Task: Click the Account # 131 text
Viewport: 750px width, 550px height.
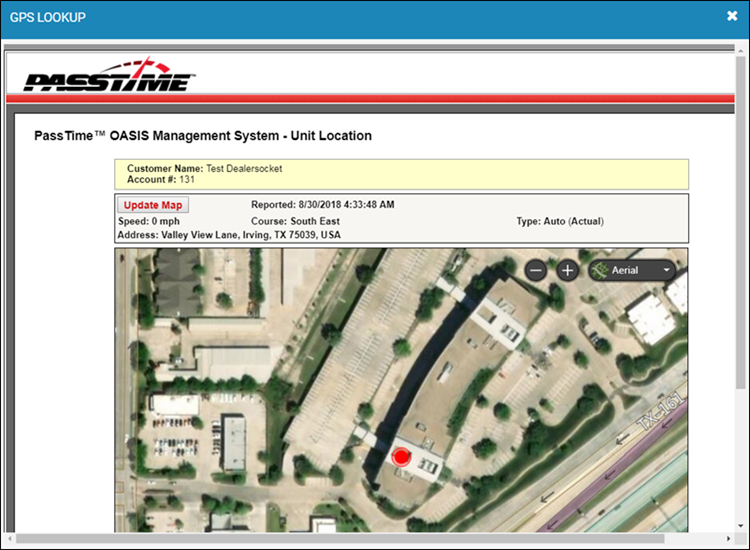Action: click(x=161, y=179)
